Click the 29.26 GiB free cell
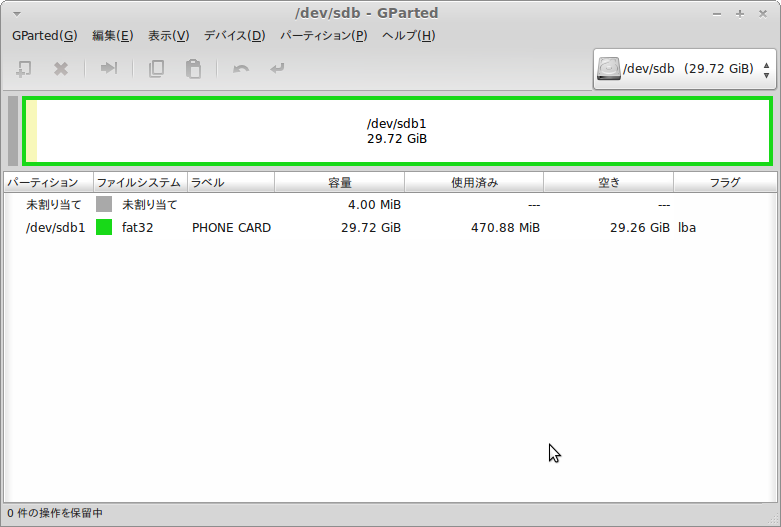This screenshot has height=527, width=781. [640, 228]
